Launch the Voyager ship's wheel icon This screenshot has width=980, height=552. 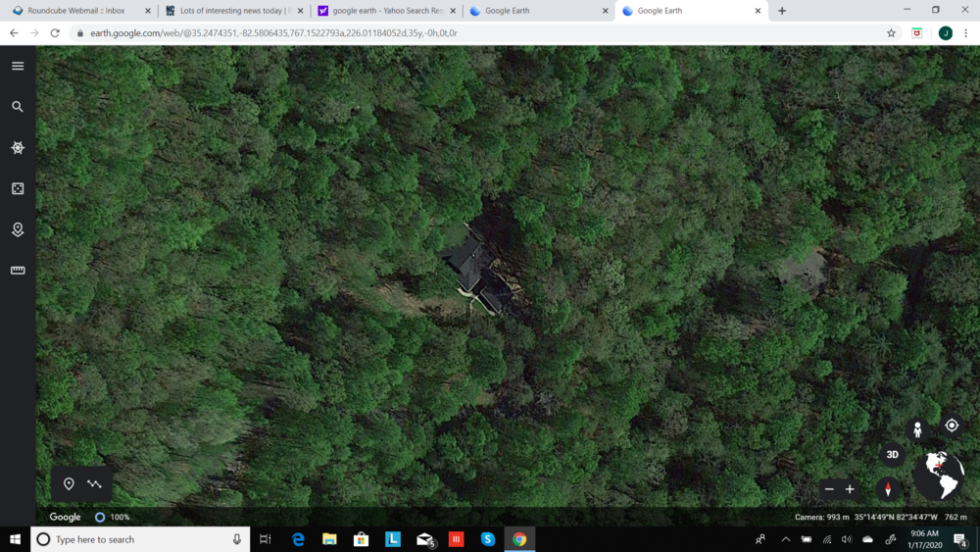[x=18, y=147]
